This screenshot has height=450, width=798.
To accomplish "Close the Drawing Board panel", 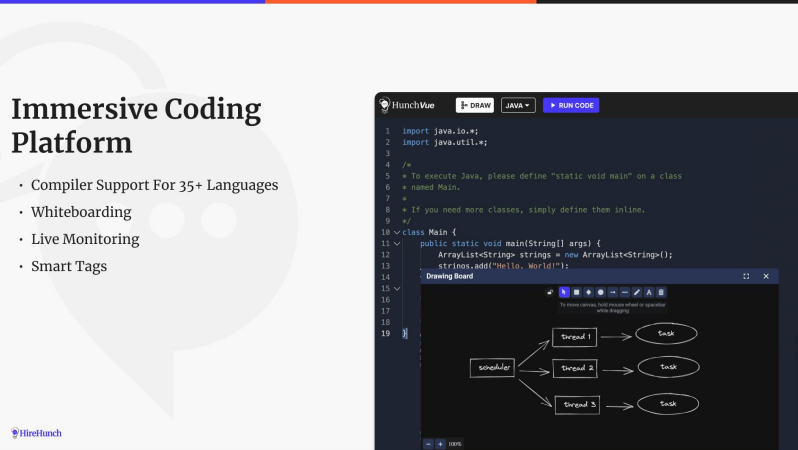I will [766, 276].
